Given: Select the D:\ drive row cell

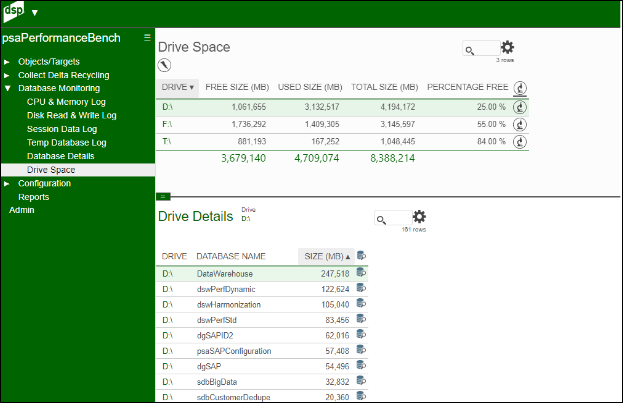Looking at the screenshot, I should point(167,107).
